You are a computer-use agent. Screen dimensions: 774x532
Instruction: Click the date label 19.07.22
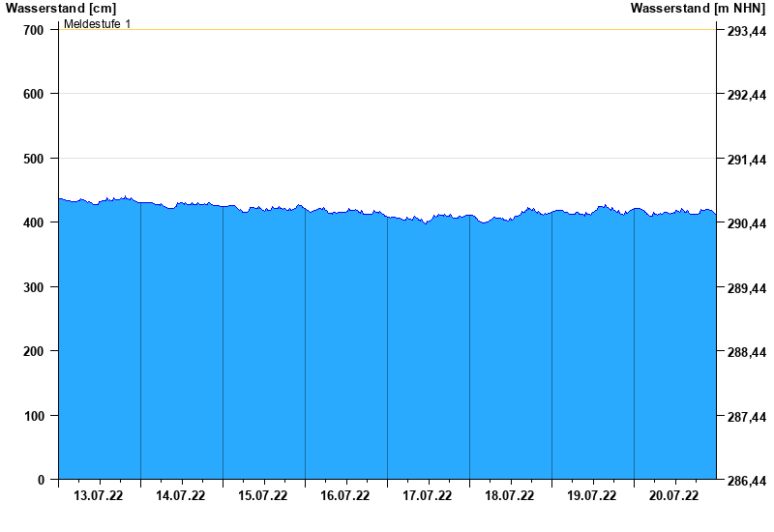click(x=591, y=495)
